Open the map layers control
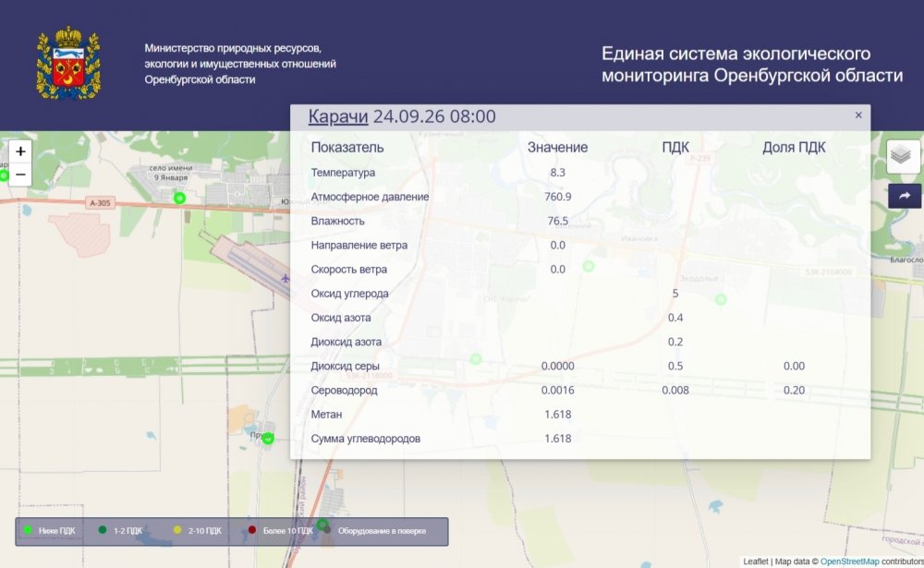Image resolution: width=924 pixels, height=568 pixels. point(904,156)
